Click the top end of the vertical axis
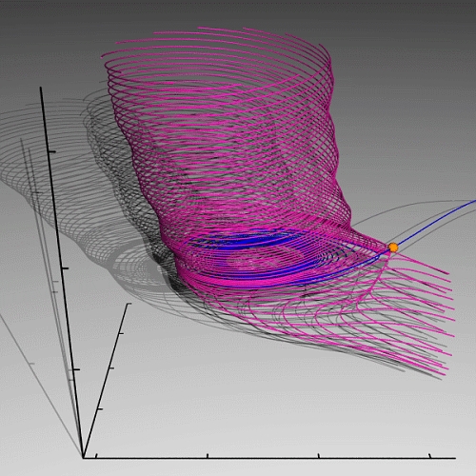Screen dimensions: 476x476 tap(41, 89)
